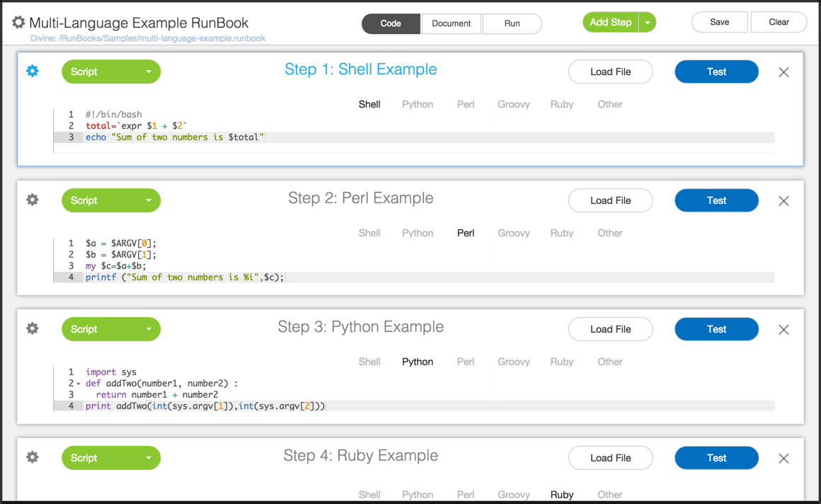Select Other language in Step 2
This screenshot has width=821, height=504.
coord(610,233)
